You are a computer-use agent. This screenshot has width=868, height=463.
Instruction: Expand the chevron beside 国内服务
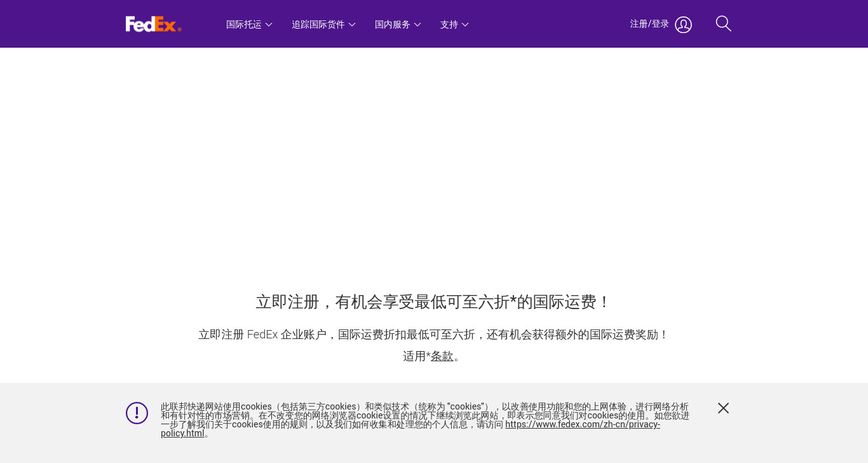point(417,25)
